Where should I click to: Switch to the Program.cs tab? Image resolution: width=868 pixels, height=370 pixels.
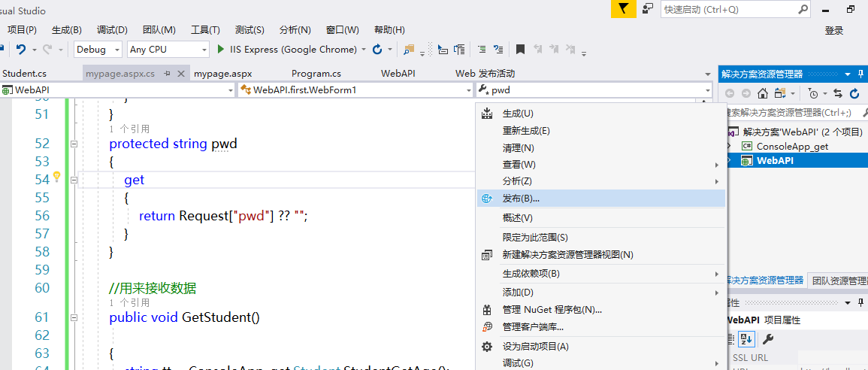[316, 74]
